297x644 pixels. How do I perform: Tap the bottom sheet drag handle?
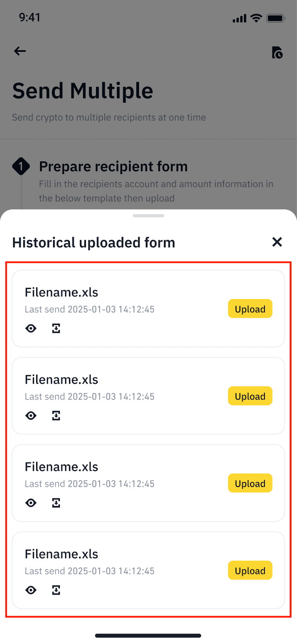click(148, 216)
